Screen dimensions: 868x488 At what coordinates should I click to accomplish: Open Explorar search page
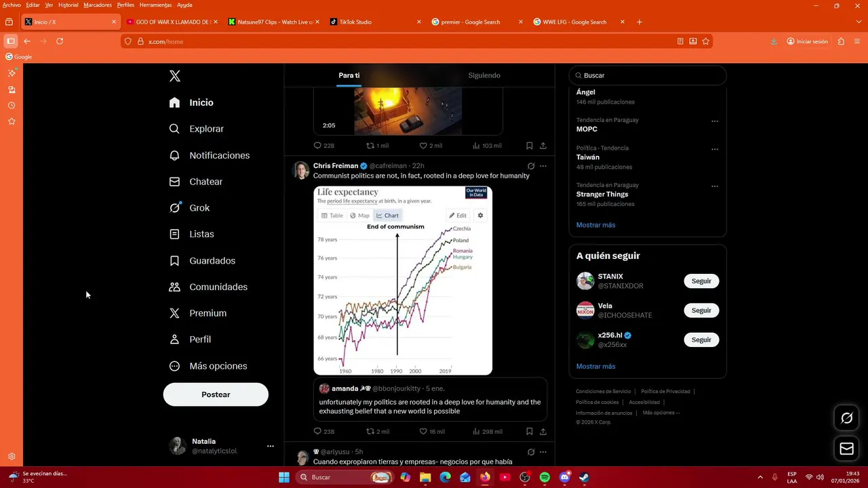point(197,129)
